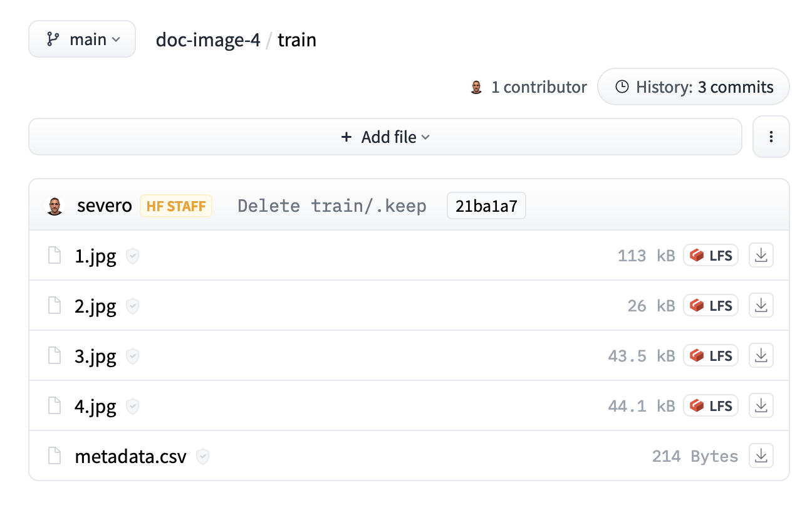Download the metadata.csv file
The image size is (812, 505).
click(x=761, y=456)
